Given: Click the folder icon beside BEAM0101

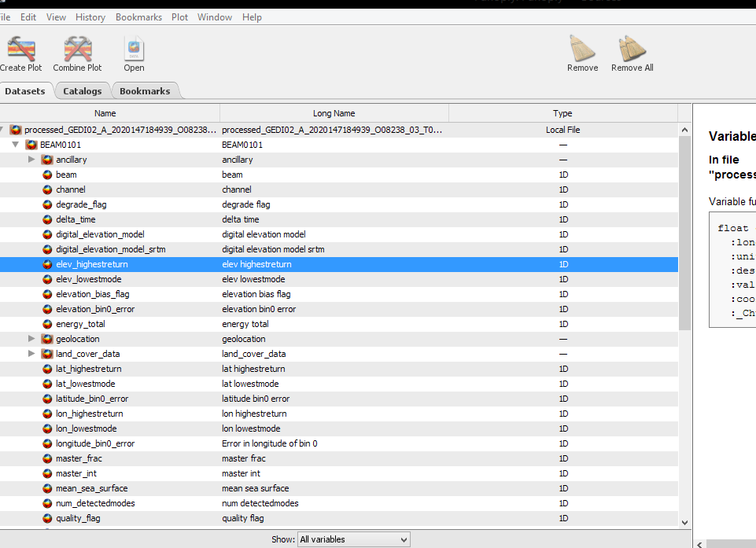Looking at the screenshot, I should tap(31, 145).
